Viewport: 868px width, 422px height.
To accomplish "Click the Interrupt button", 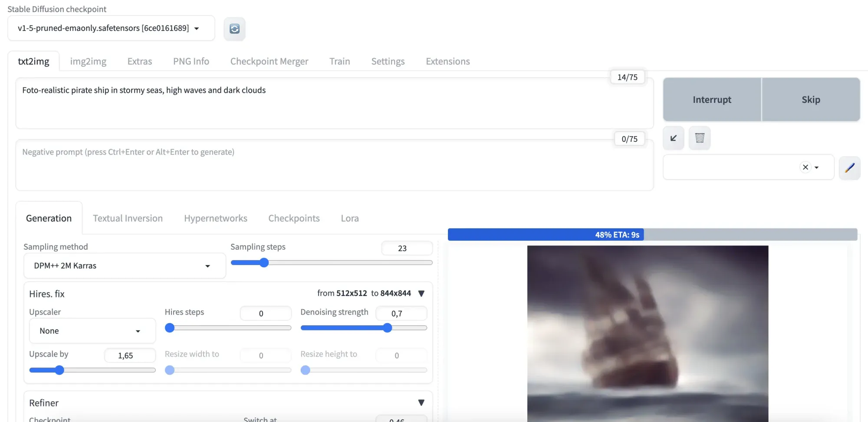I will pyautogui.click(x=712, y=99).
